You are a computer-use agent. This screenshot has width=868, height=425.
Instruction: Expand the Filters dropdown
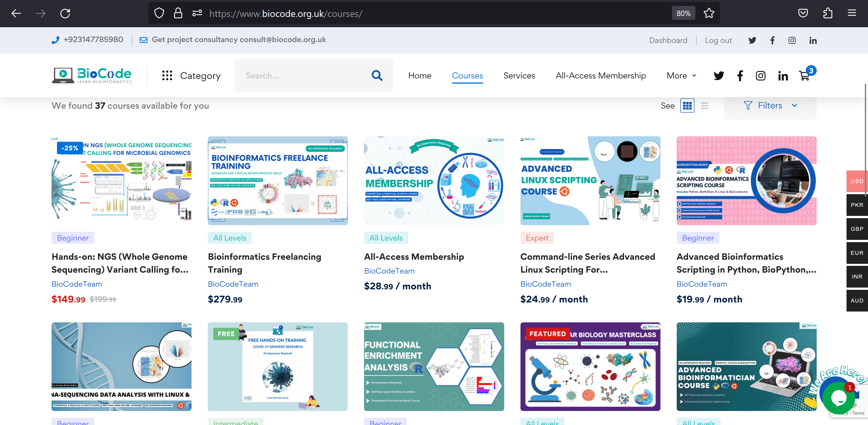(x=770, y=106)
